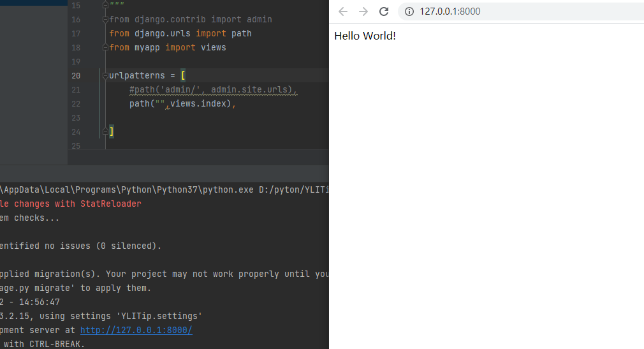Place cursor on the commented admin path line
Image resolution: width=644 pixels, height=349 pixels.
(210, 90)
